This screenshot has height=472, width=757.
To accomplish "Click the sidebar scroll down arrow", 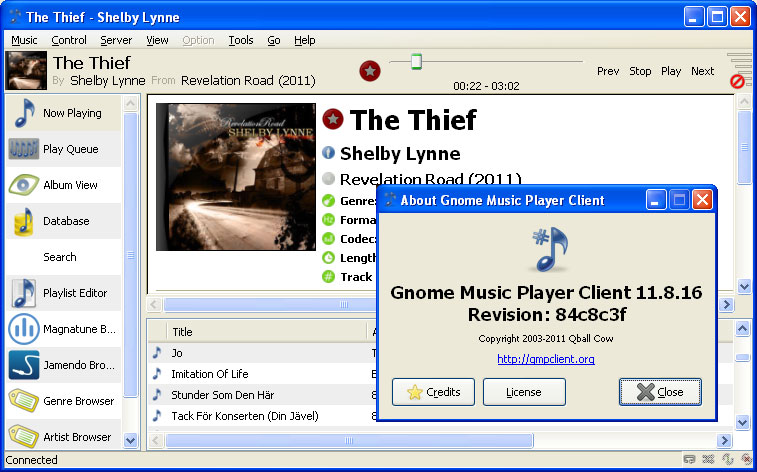I will [x=130, y=440].
